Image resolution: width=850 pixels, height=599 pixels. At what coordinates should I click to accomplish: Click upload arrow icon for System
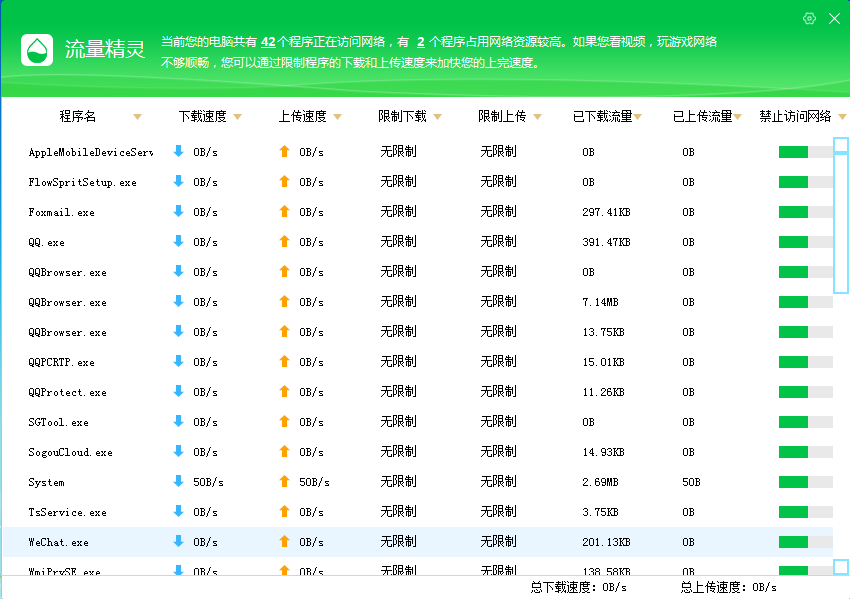click(x=285, y=481)
